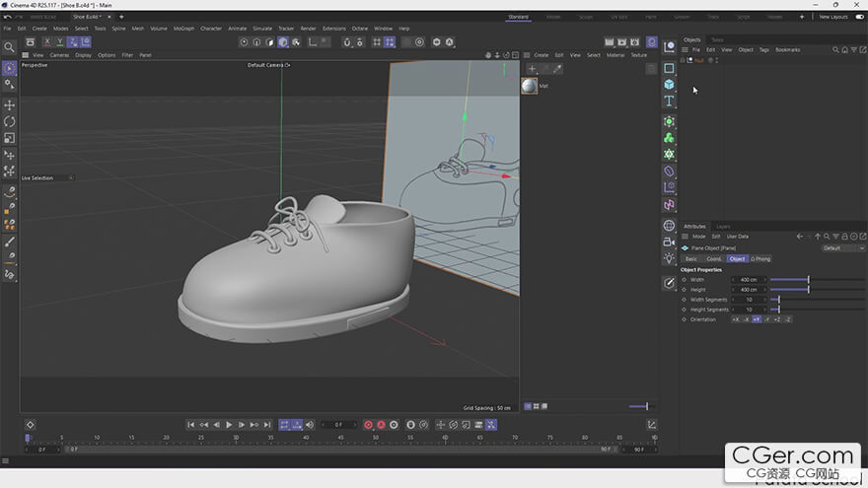
Task: Click the Height Segments slider
Action: pyautogui.click(x=817, y=310)
